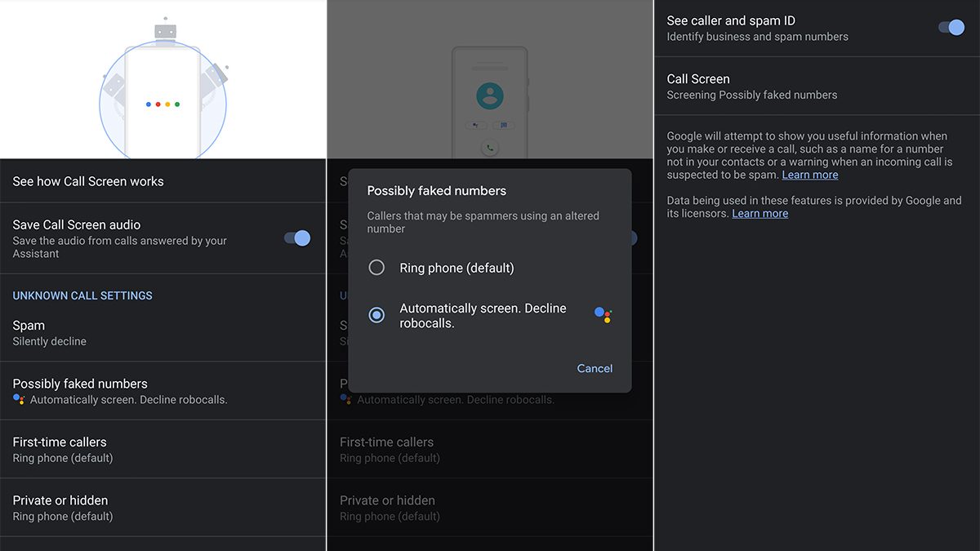
Task: Click the Assistant dots in the phone illustration
Action: tap(163, 104)
